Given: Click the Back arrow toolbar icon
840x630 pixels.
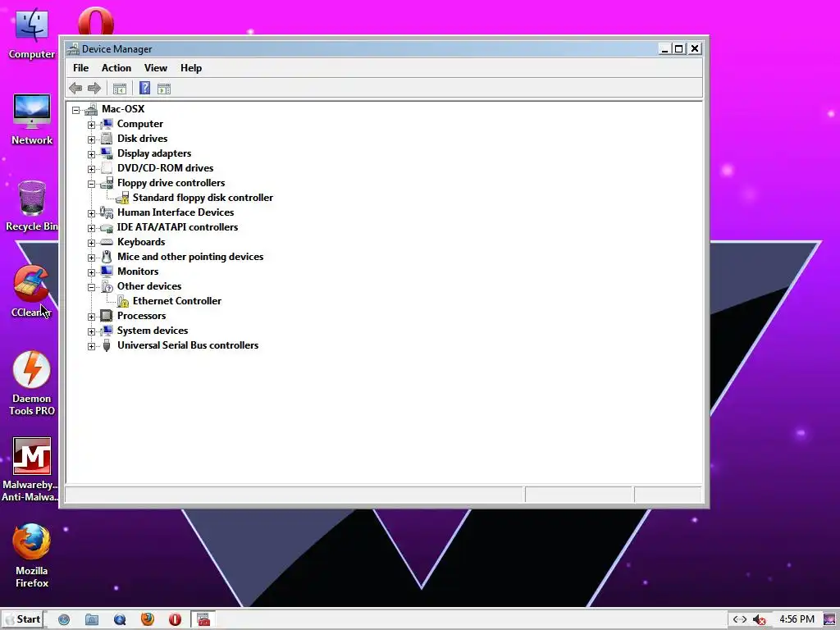Looking at the screenshot, I should coord(75,89).
